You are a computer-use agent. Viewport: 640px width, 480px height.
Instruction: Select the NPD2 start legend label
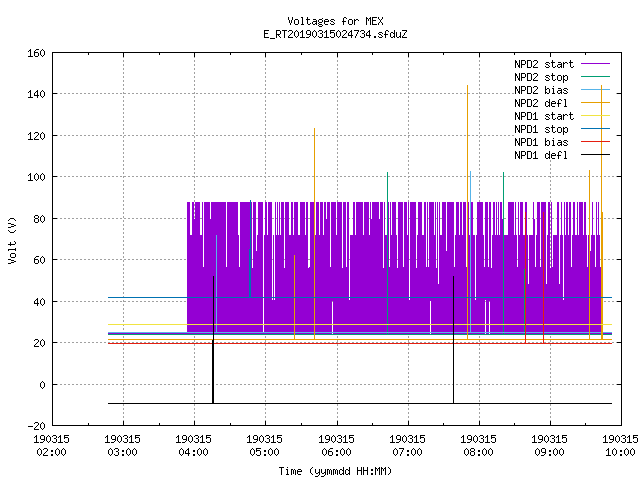(544, 64)
